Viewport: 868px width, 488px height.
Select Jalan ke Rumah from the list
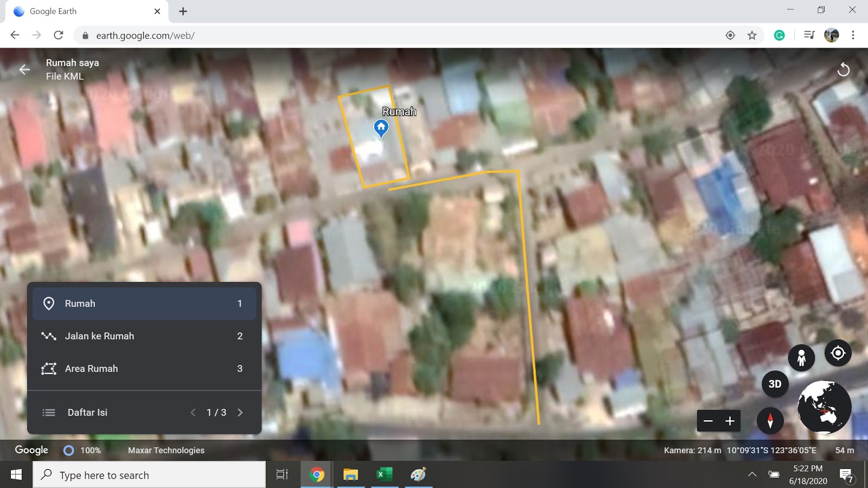tap(100, 336)
